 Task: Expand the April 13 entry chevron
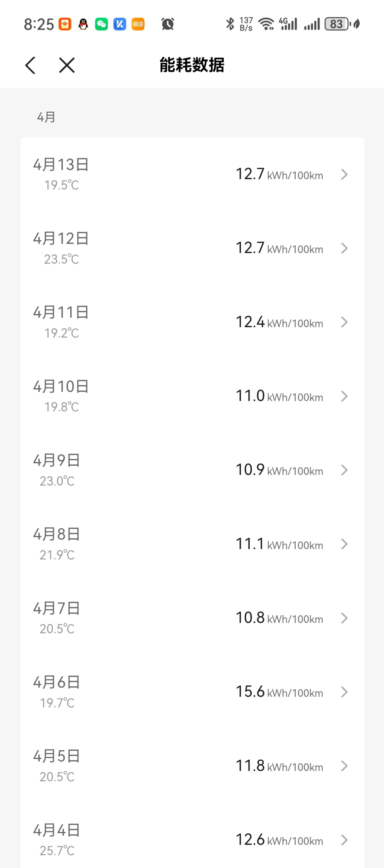pyautogui.click(x=344, y=175)
